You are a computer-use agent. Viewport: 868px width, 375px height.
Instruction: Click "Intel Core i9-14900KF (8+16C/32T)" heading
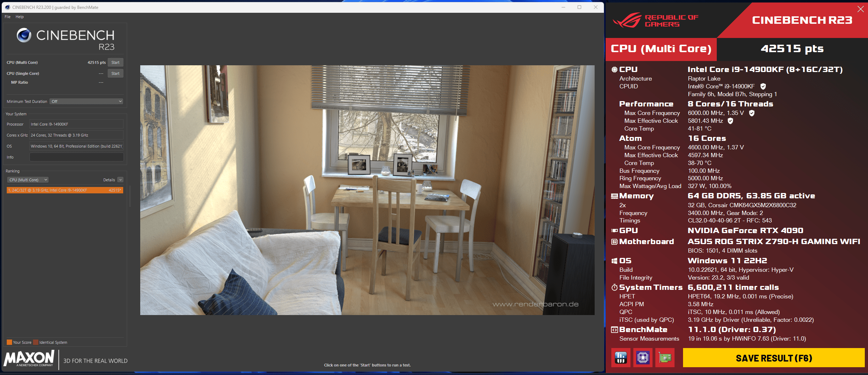765,70
